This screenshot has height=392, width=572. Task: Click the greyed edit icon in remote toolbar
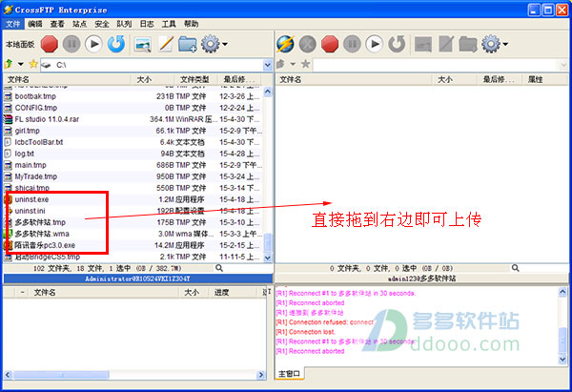point(446,44)
